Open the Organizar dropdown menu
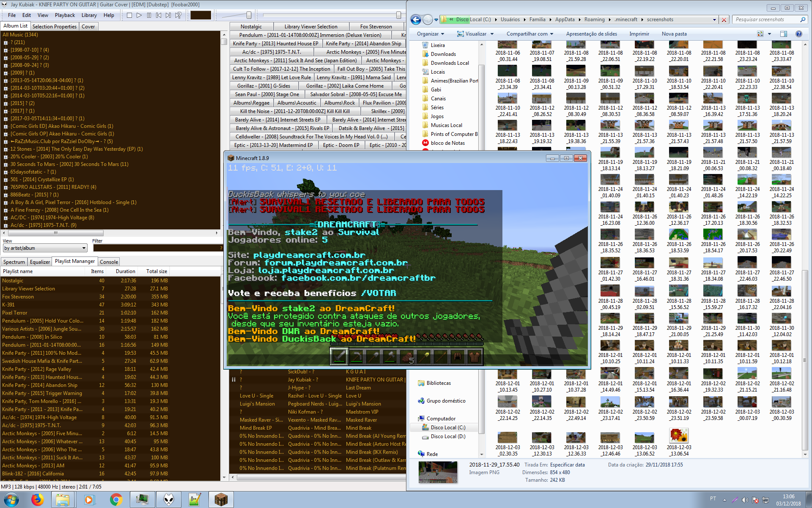The height and width of the screenshot is (508, 812). click(x=431, y=34)
